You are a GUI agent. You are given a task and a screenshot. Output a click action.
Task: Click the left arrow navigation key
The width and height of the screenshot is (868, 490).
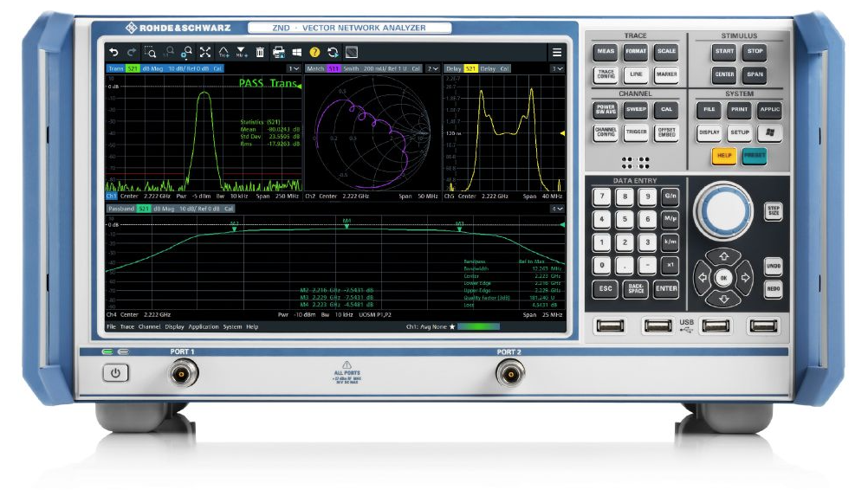703,278
